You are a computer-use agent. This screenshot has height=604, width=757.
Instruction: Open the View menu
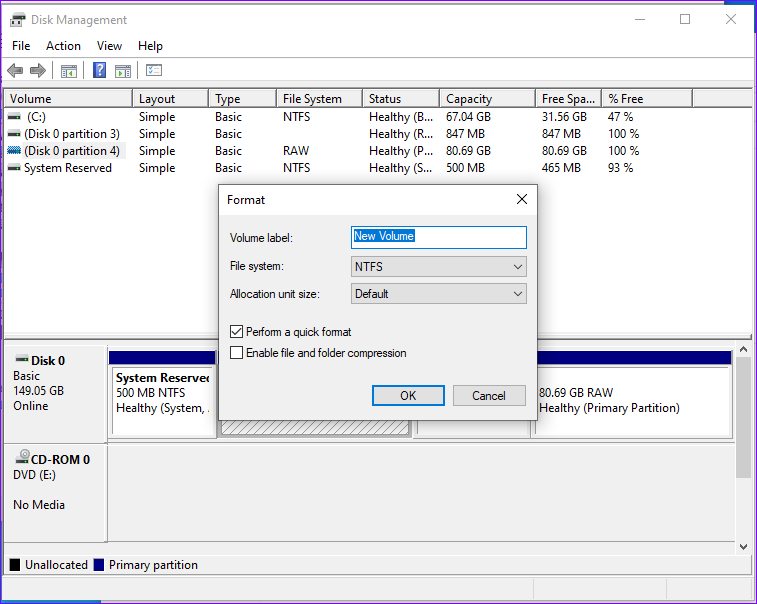(110, 46)
